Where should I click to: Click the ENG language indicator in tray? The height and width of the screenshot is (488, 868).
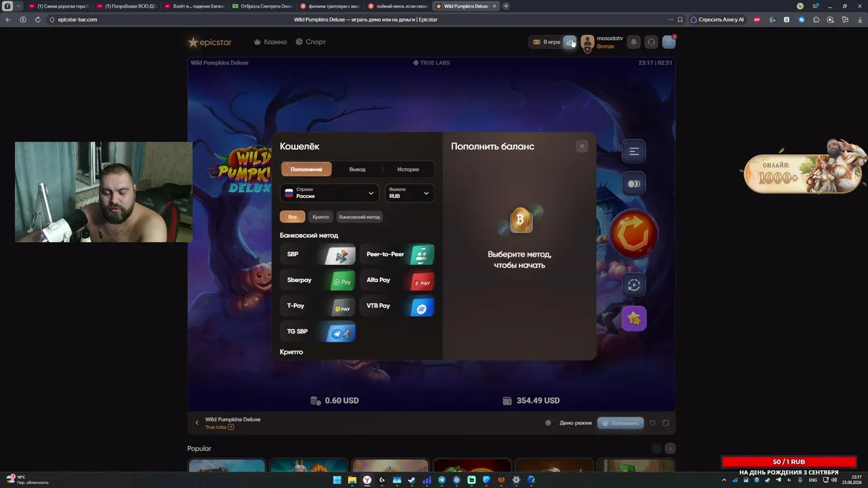point(813,480)
